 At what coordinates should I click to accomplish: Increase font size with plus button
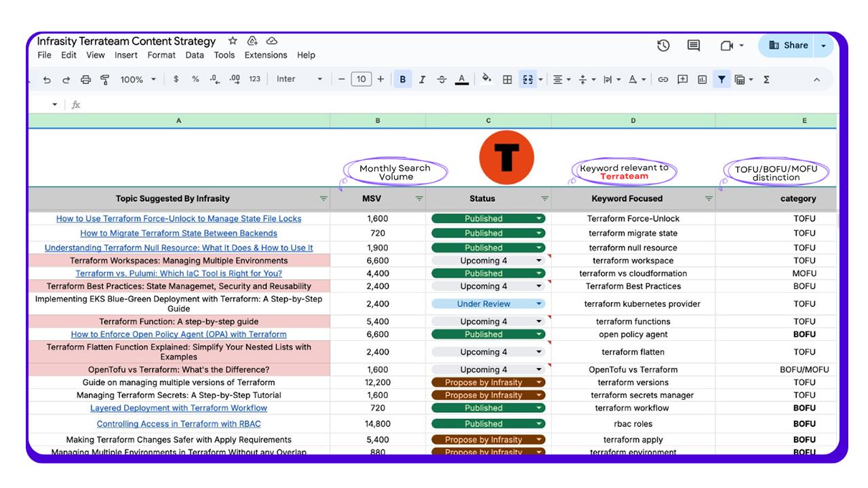pos(380,79)
